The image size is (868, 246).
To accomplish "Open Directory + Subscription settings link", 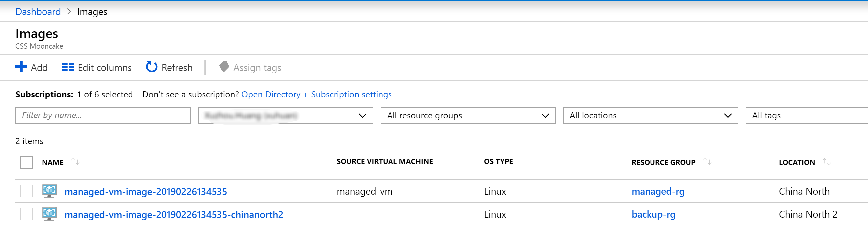I will 316,94.
